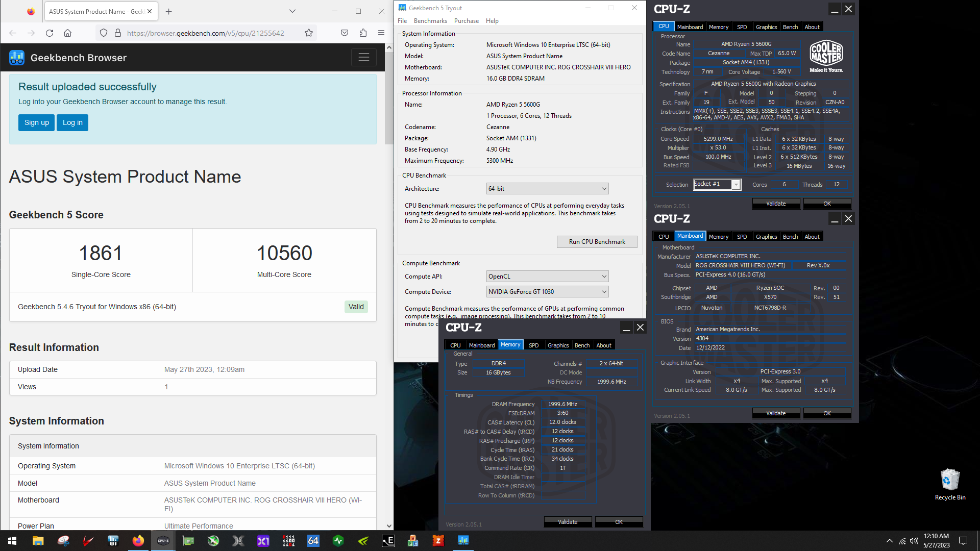The width and height of the screenshot is (980, 551).
Task: Open Firefox taskbar icon
Action: (138, 541)
